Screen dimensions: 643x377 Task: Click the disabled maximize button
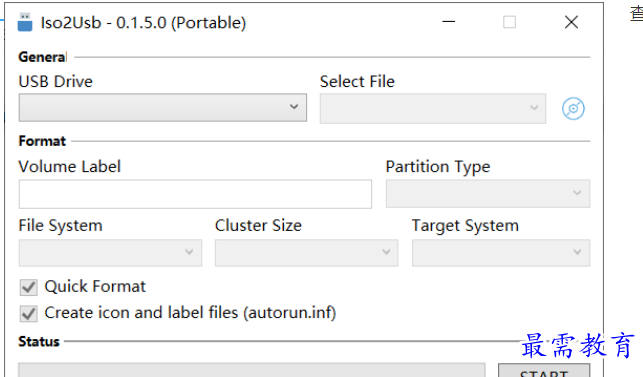509,22
